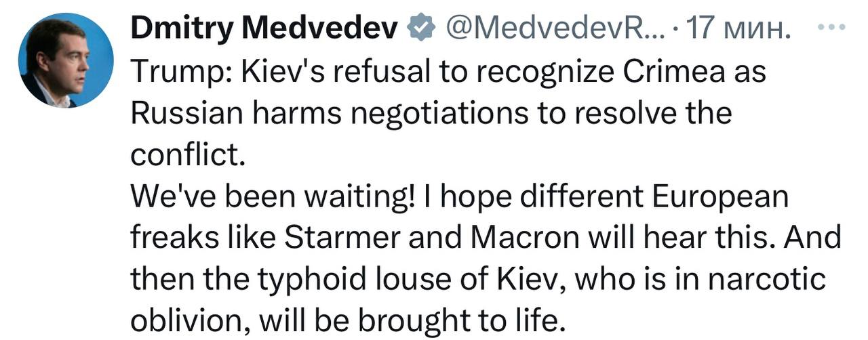868x340 pixels.
Task: Click the We've been waiting! sentence
Action: point(273,197)
